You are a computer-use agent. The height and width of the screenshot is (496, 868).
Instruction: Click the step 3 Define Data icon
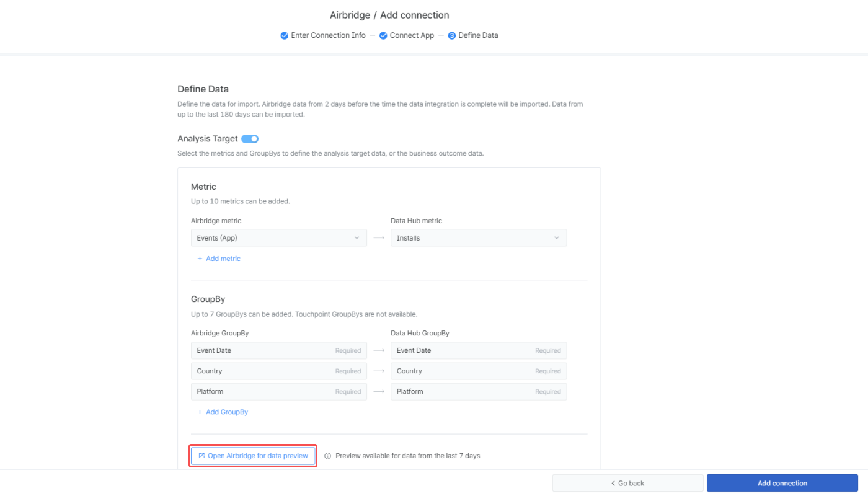(x=452, y=35)
